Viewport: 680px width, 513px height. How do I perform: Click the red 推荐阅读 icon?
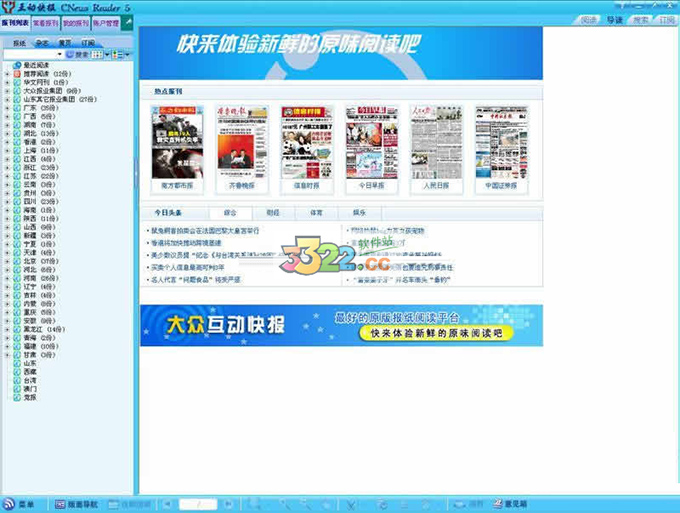click(x=17, y=74)
